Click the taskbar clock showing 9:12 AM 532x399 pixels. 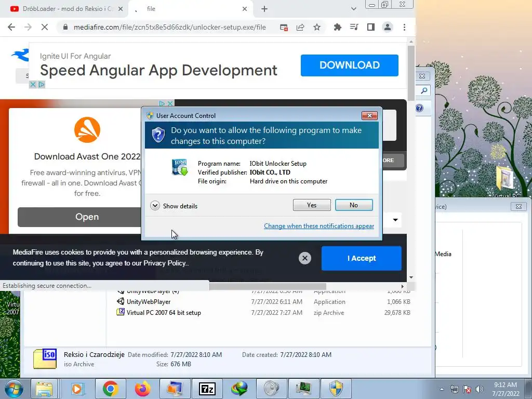click(506, 389)
